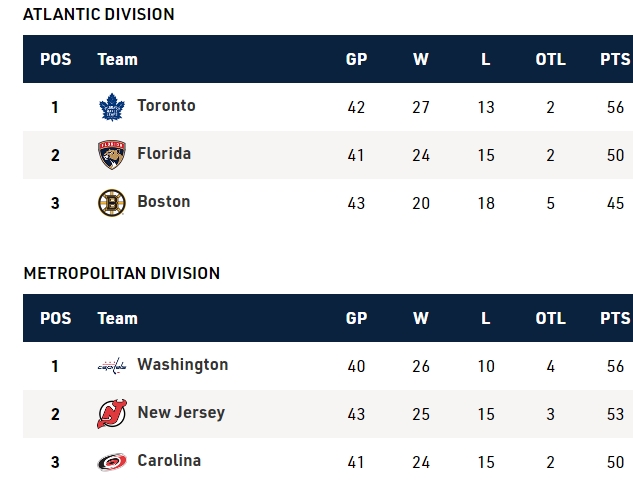Viewport: 633px width, 489px height.
Task: Click the New Jersey Devils logo
Action: point(111,414)
